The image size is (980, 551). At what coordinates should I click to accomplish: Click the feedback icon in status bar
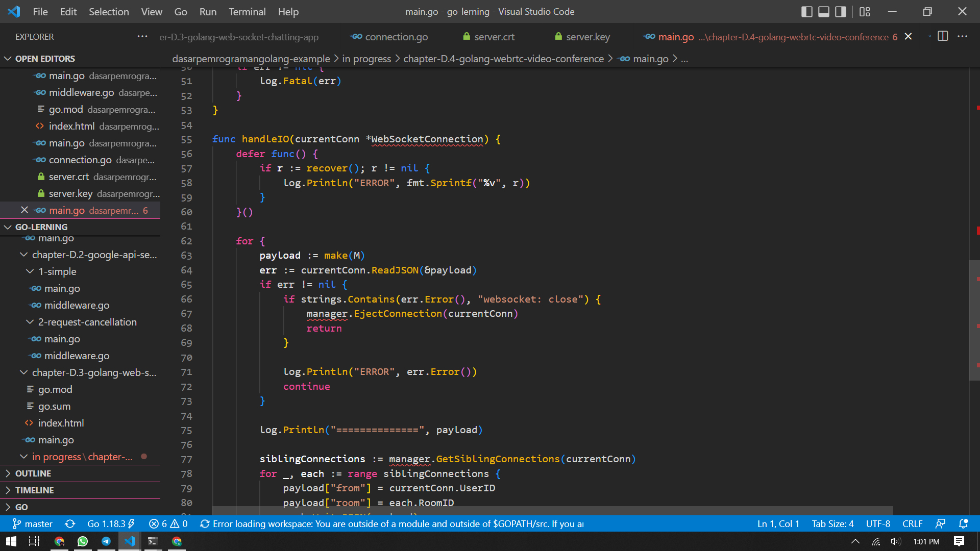[x=940, y=524]
